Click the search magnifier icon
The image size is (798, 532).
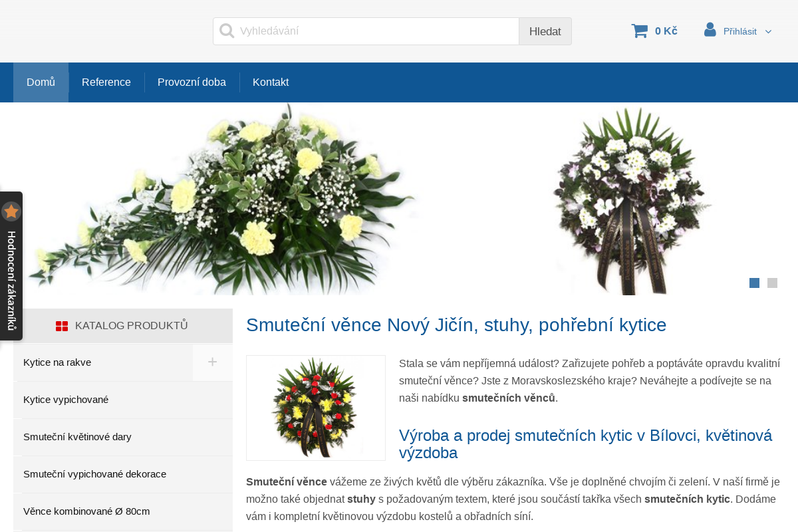227,31
